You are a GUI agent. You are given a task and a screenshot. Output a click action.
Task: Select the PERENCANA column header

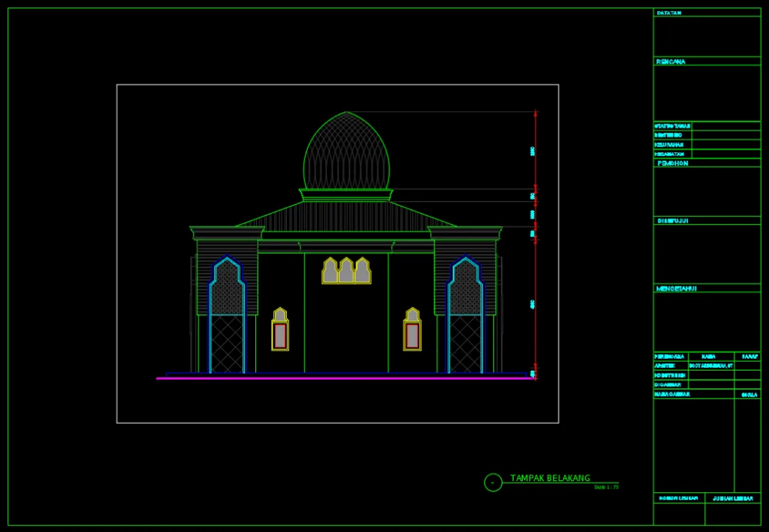(669, 356)
